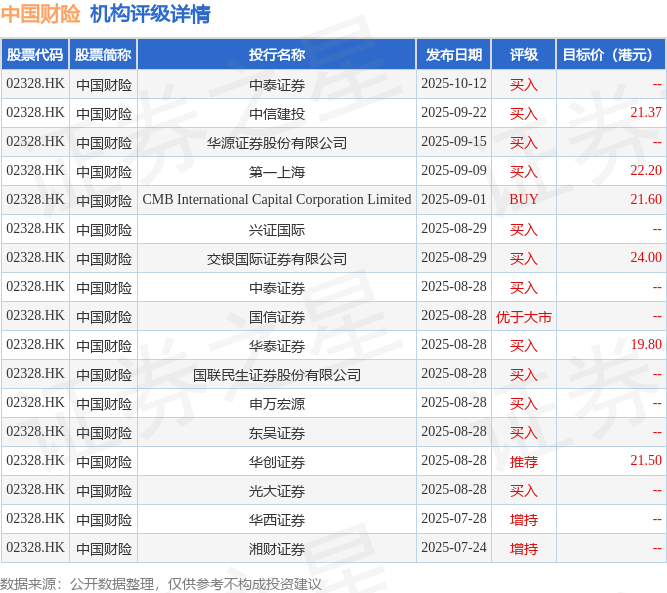Click the 目标价（港元） column header
The image size is (667, 593).
tap(611, 54)
